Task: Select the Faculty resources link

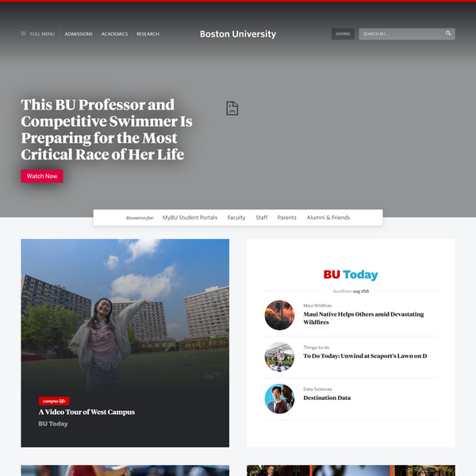Action: pyautogui.click(x=236, y=217)
